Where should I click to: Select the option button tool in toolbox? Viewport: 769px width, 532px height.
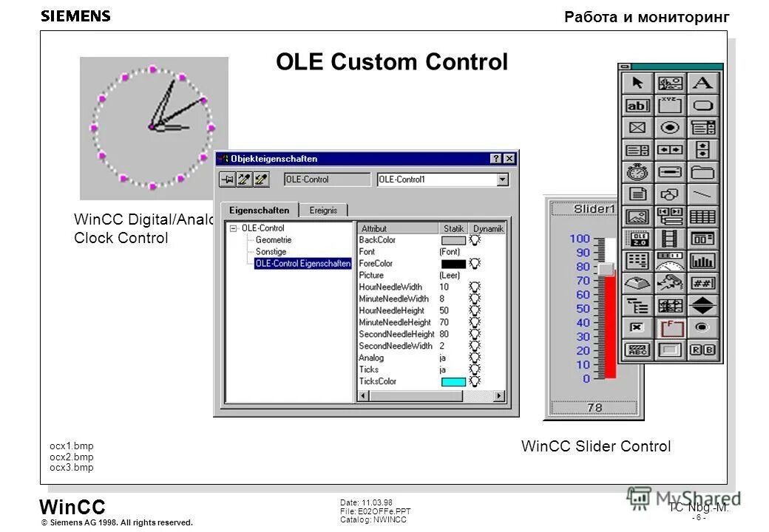pos(670,128)
